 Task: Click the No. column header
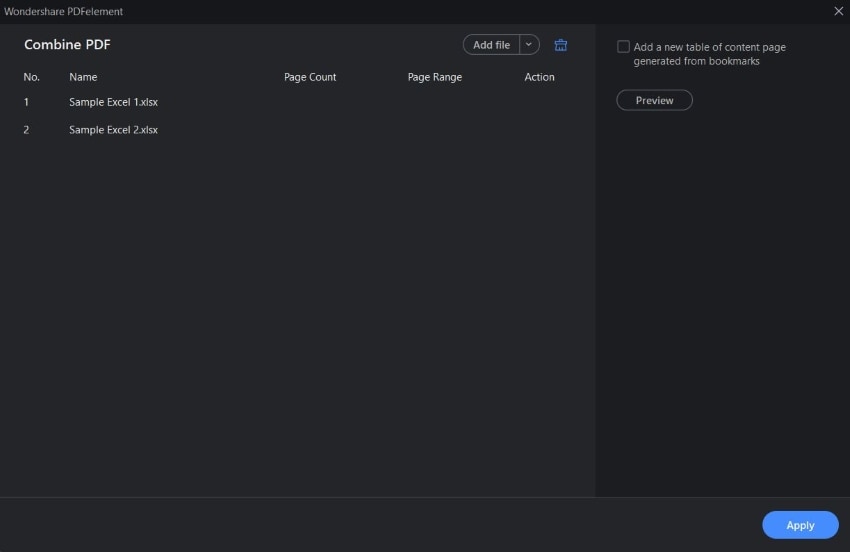click(x=32, y=77)
